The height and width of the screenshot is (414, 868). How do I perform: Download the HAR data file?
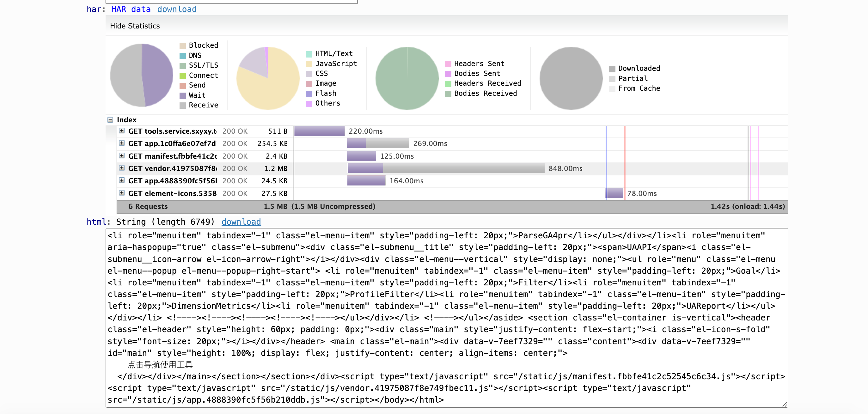point(177,9)
